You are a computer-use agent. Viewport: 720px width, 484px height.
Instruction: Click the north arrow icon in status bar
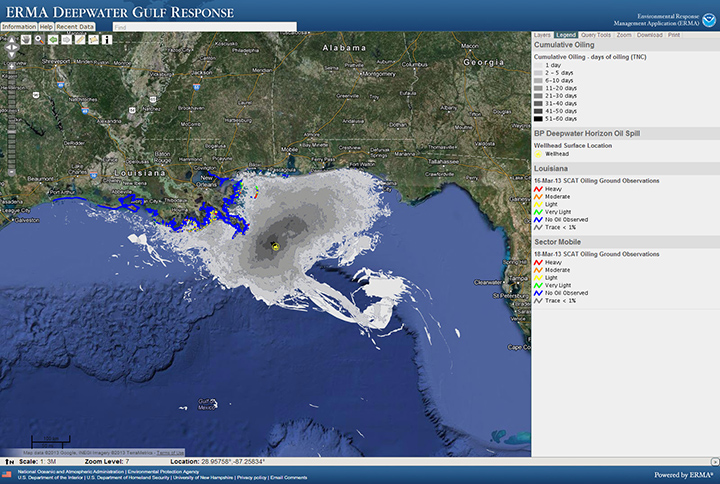coord(9,461)
